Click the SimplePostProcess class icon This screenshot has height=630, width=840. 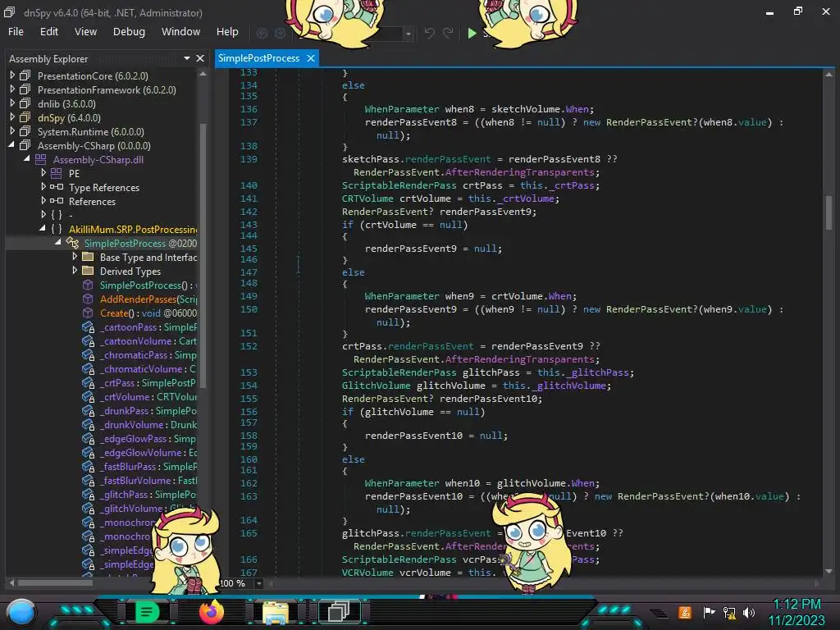tap(72, 243)
